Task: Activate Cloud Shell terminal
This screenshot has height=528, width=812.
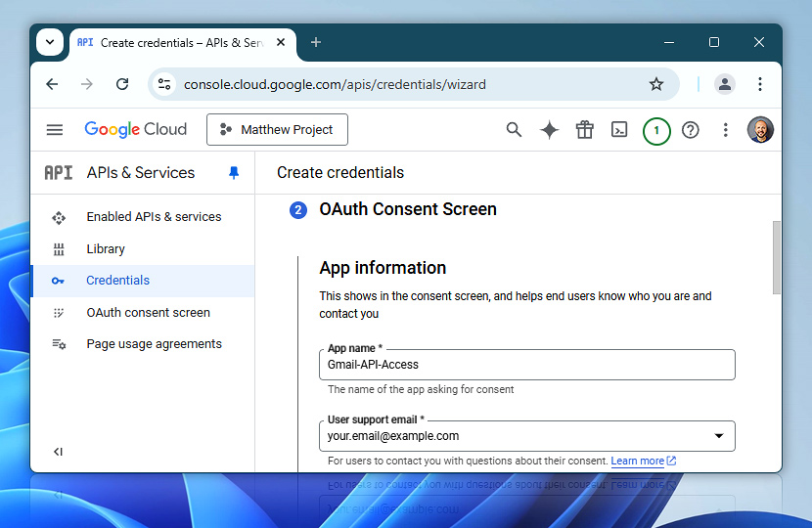Action: pos(619,129)
